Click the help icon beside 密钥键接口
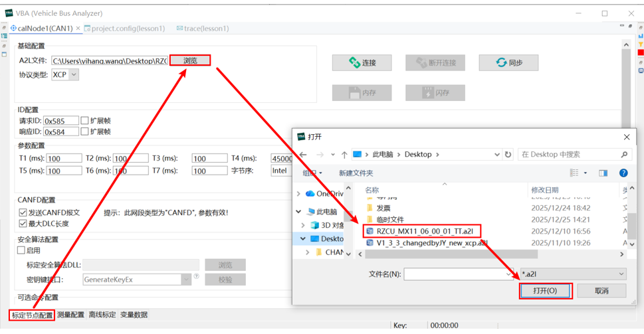Viewport: 644px width, 334px height. (x=196, y=276)
